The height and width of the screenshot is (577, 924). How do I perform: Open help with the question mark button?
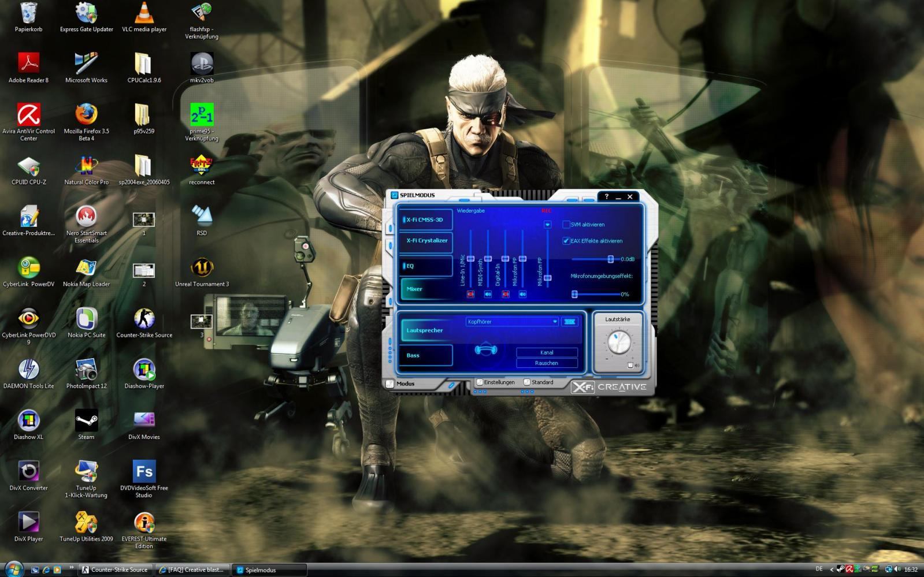(606, 196)
